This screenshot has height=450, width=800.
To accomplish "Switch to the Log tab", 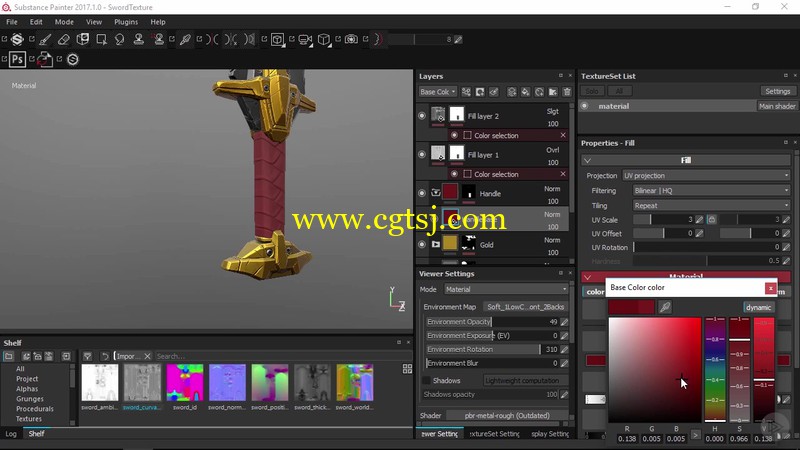I will [11, 434].
